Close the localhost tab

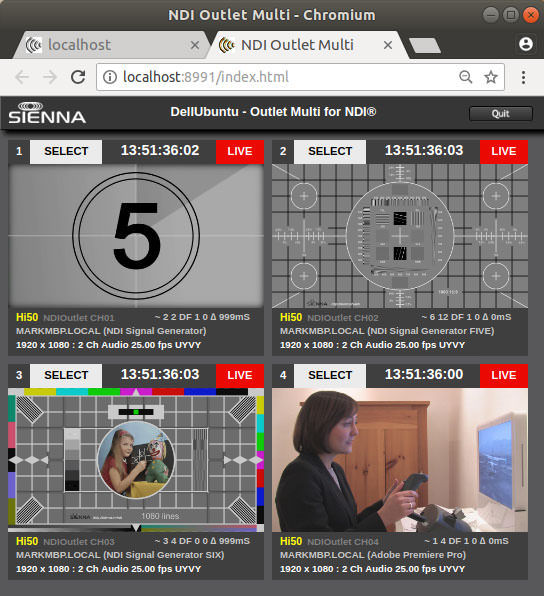coord(195,45)
